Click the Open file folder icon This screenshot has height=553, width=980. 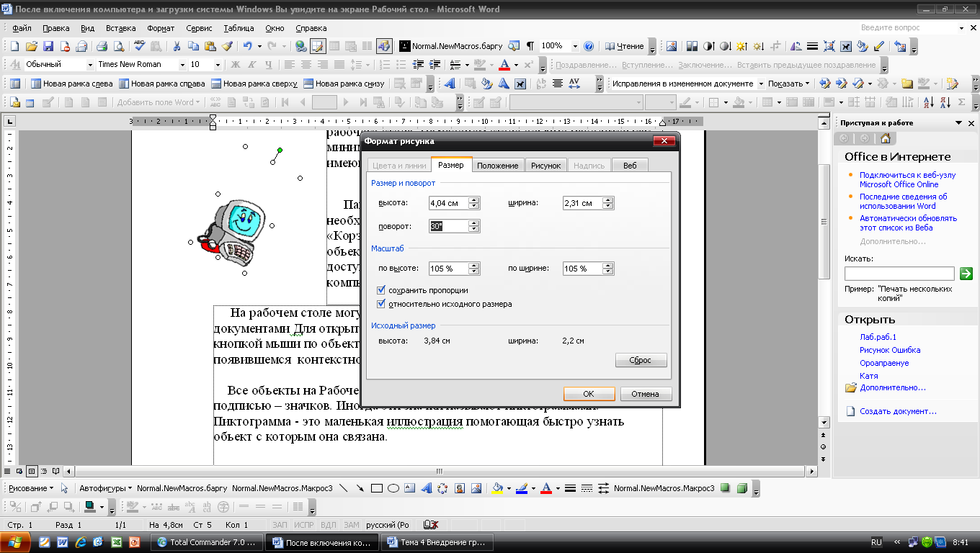(x=32, y=46)
